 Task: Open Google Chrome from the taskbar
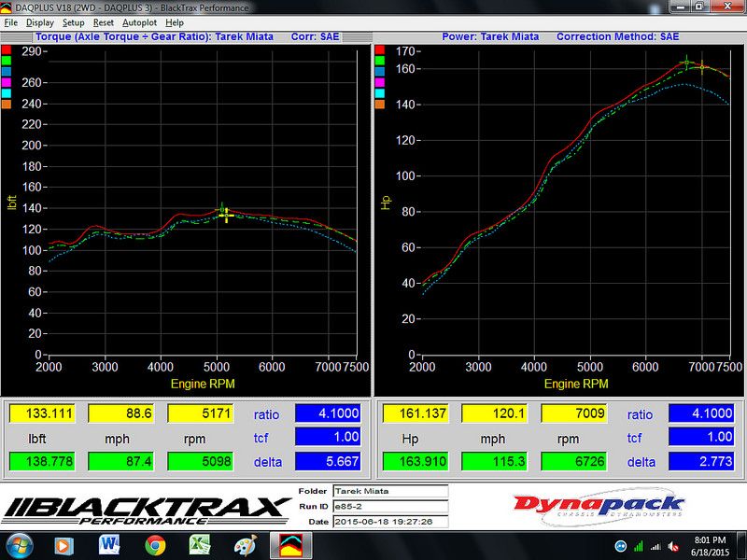(x=155, y=545)
